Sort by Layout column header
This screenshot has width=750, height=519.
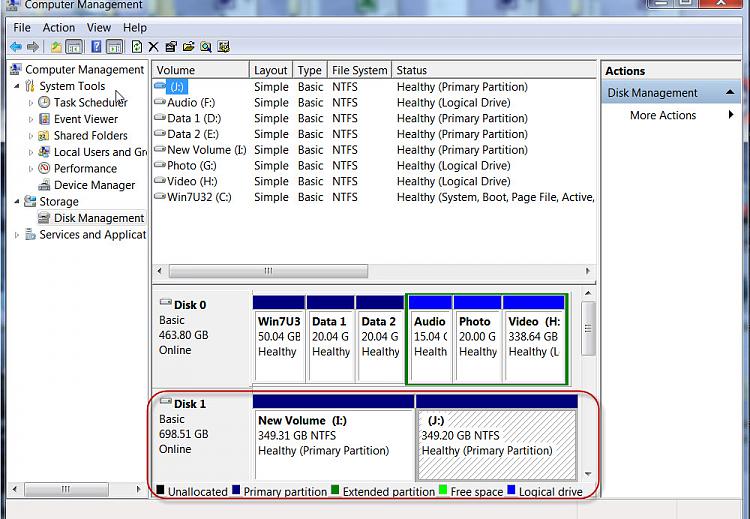[271, 70]
